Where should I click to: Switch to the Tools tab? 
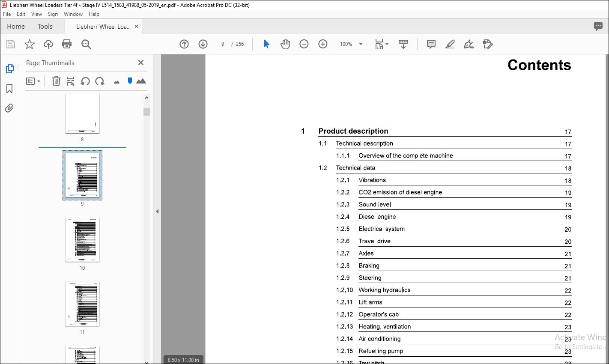pos(45,27)
